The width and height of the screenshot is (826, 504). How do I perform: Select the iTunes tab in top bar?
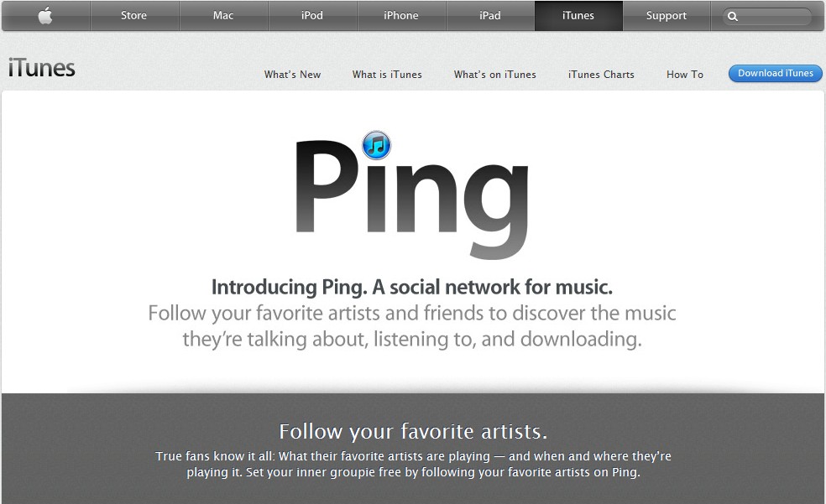pyautogui.click(x=578, y=16)
